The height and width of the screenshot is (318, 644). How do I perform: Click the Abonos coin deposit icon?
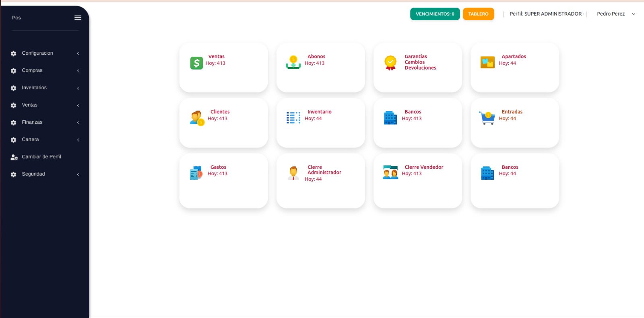click(293, 63)
